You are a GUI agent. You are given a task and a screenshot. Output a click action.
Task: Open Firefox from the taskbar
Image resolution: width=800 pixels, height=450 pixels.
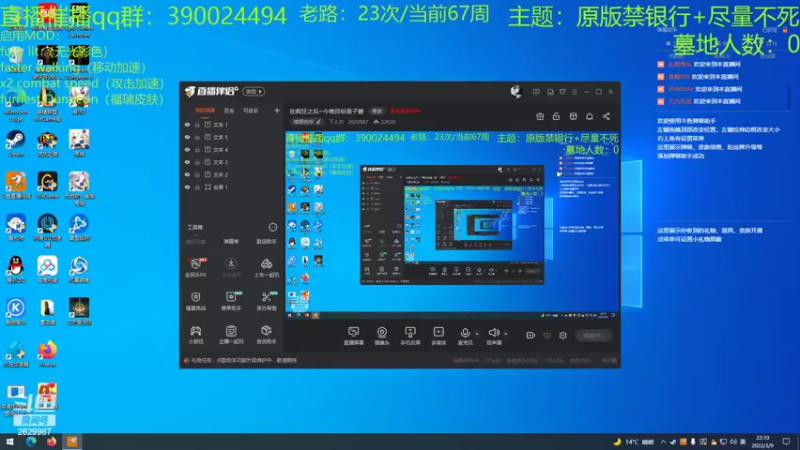point(51,441)
